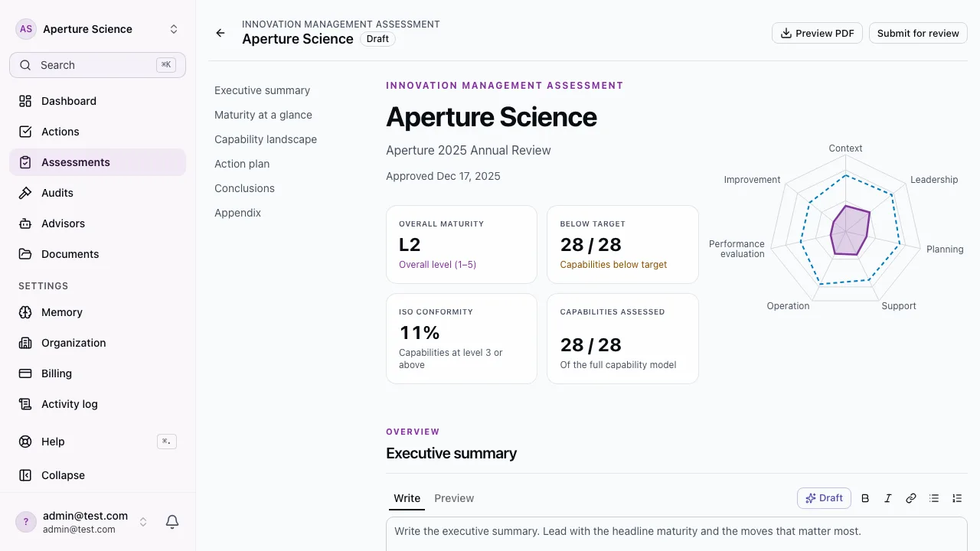
Task: Click the Draft status badge
Action: point(377,39)
